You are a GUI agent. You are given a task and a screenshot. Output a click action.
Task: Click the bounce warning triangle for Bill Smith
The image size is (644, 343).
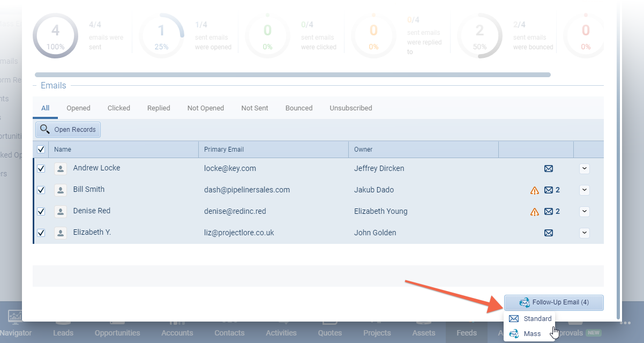[x=535, y=190]
